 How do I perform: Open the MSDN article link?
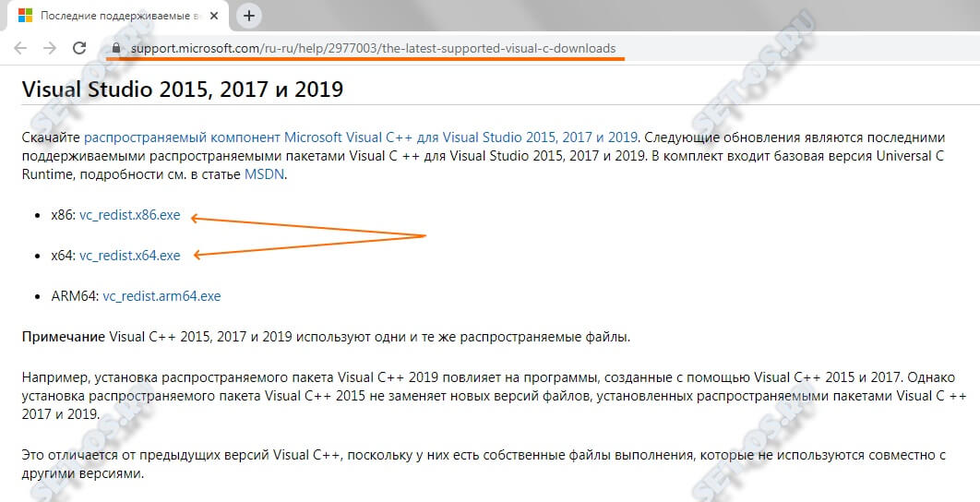pyautogui.click(x=265, y=174)
